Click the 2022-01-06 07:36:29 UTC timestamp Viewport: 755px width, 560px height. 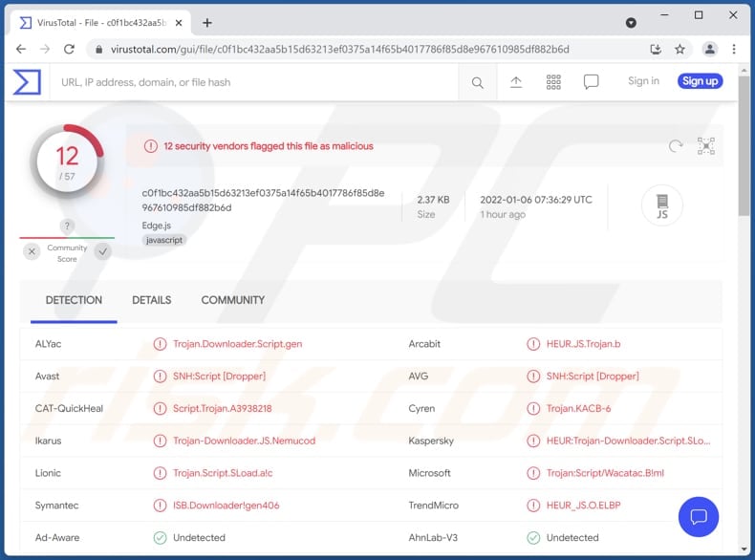point(536,200)
